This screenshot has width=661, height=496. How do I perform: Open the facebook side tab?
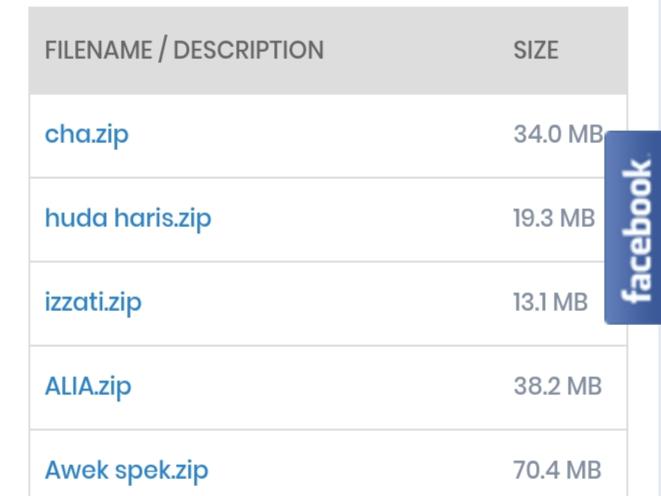[x=634, y=228]
